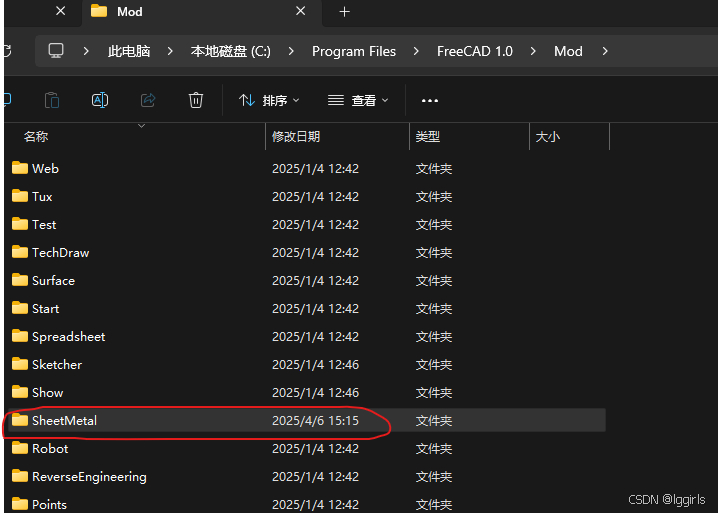Screen dimensions: 718x513
Task: Click the Sketcher folder icon
Action: coord(20,364)
